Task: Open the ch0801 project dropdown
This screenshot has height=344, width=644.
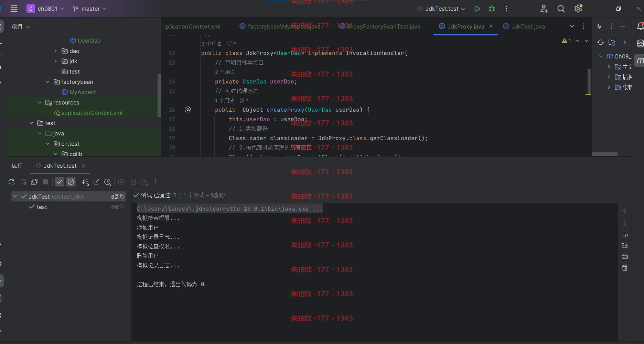Action: (x=45, y=9)
